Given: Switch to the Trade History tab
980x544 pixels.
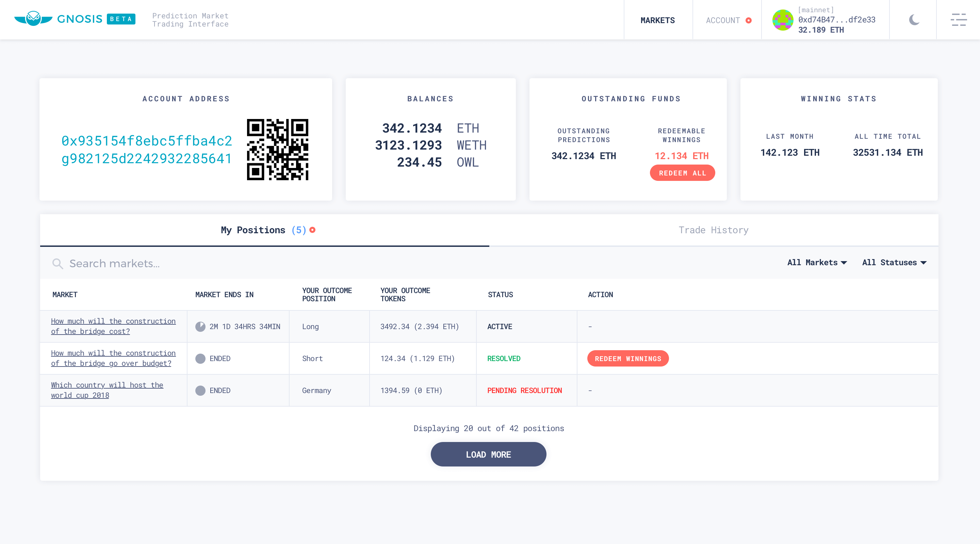Looking at the screenshot, I should [713, 230].
